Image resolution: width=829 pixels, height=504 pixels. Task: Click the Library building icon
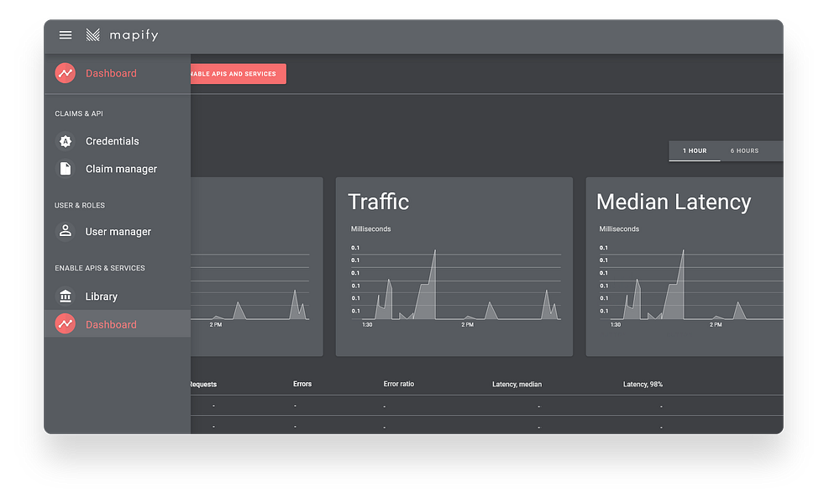65,297
